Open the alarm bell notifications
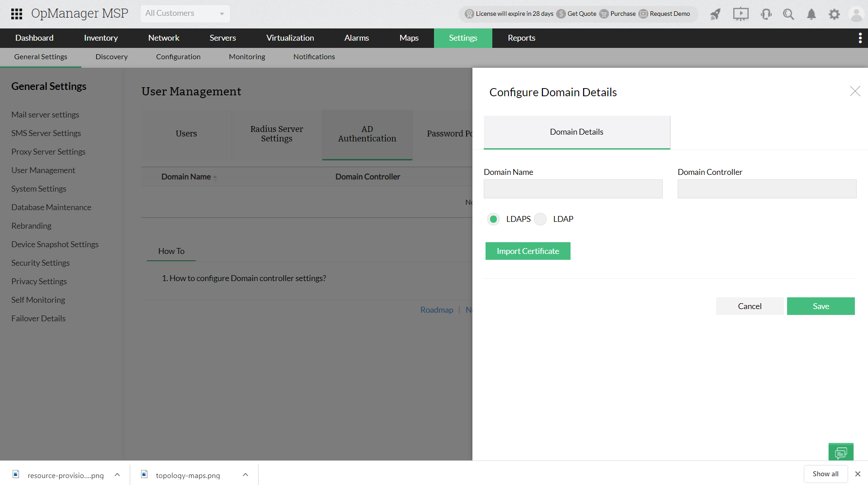868x488 pixels. click(811, 14)
